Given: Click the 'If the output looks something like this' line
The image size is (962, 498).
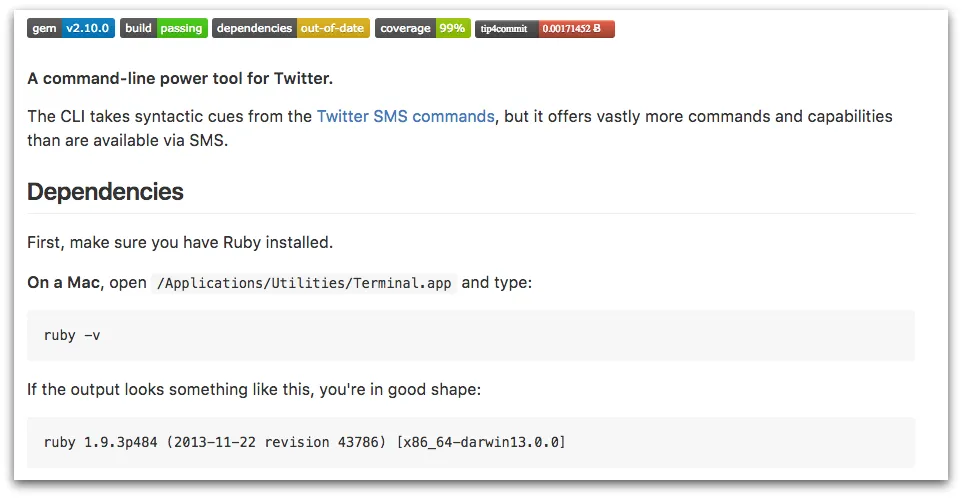Looking at the screenshot, I should (x=254, y=388).
